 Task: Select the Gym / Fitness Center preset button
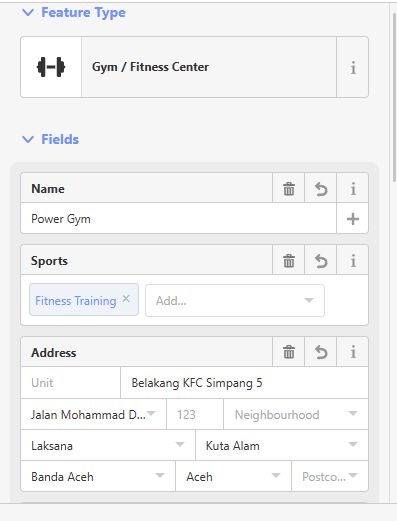pos(209,67)
